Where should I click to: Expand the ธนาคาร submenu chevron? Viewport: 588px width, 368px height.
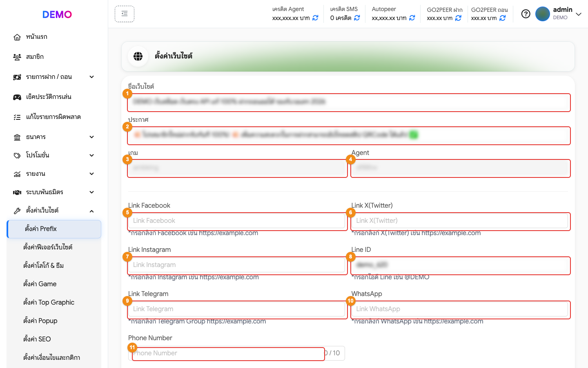pos(92,137)
